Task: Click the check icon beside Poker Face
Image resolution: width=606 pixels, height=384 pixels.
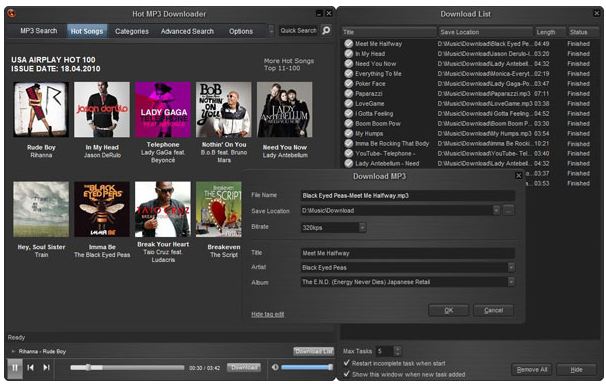Action: 349,83
